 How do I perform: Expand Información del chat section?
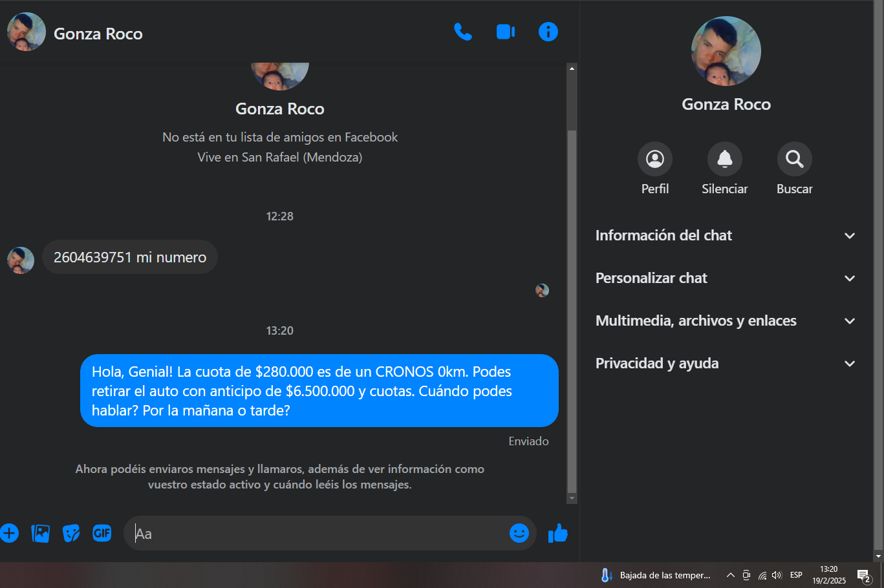point(726,236)
